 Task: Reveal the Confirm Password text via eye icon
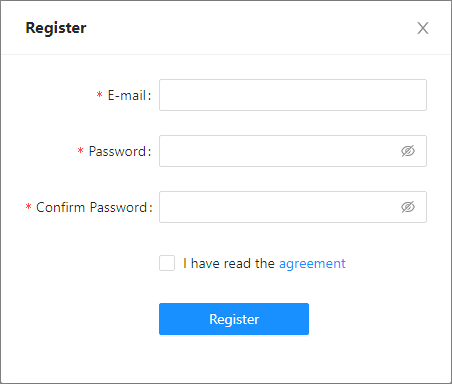(408, 207)
